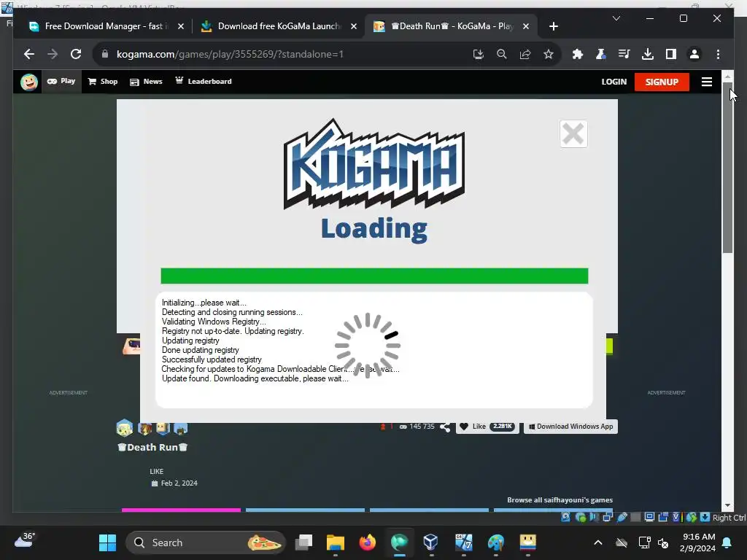Click the 'Update found. Downloading executable' log line
Viewport: 747px width, 560px height.
pos(255,378)
